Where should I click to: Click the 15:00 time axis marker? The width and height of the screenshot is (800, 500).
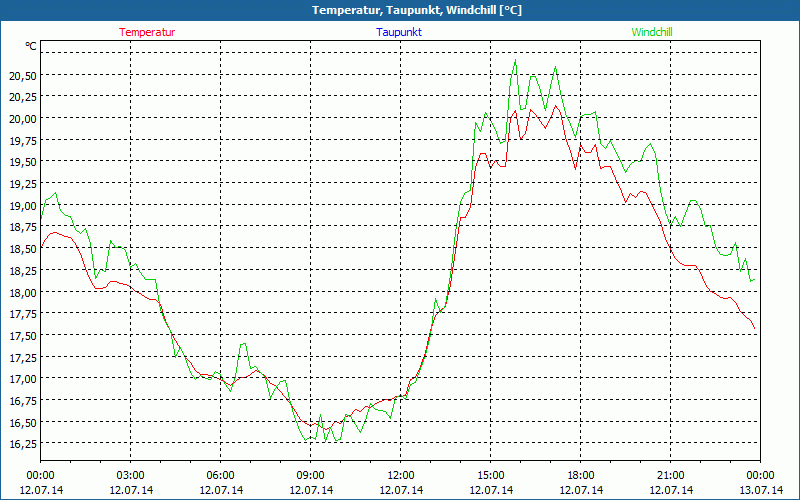[x=490, y=475]
